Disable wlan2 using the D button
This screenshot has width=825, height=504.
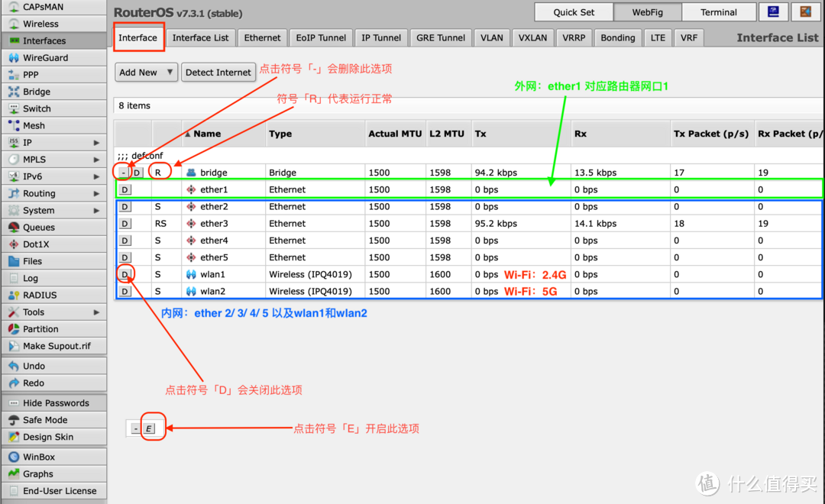click(125, 292)
